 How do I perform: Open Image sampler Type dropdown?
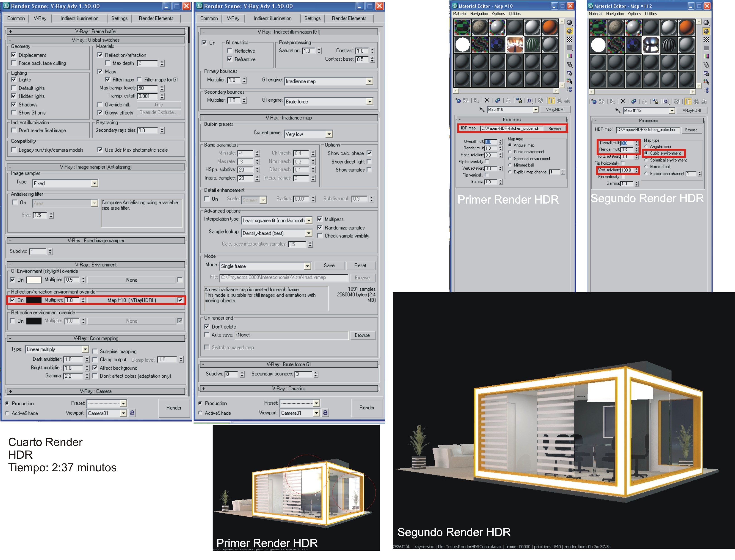pos(94,183)
